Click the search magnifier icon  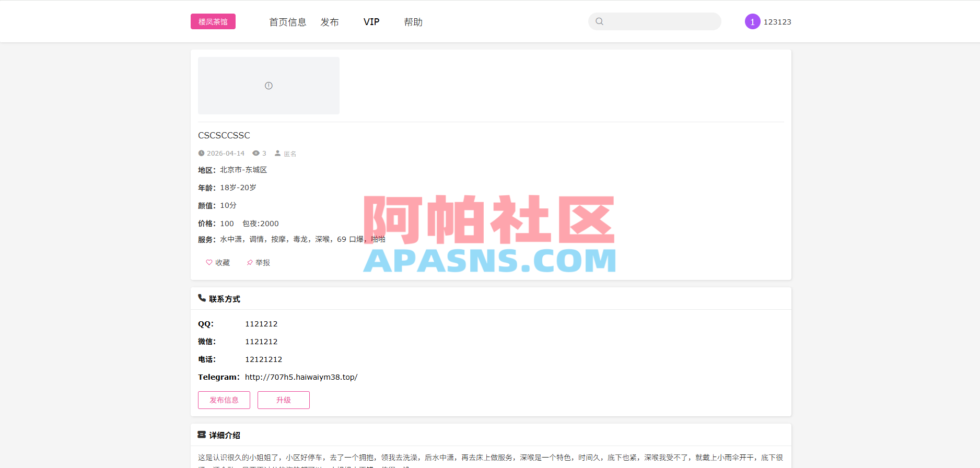point(600,21)
